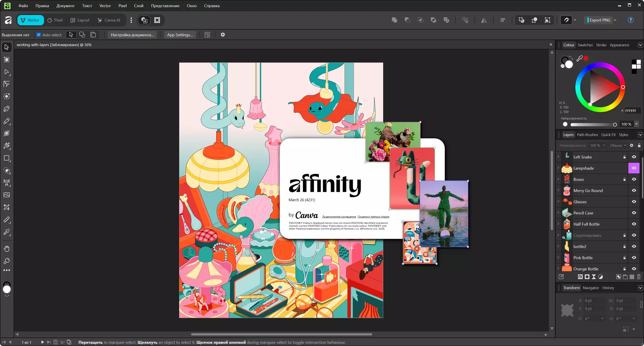Select the Place Image tool
644x346 pixels.
[x=6, y=195]
